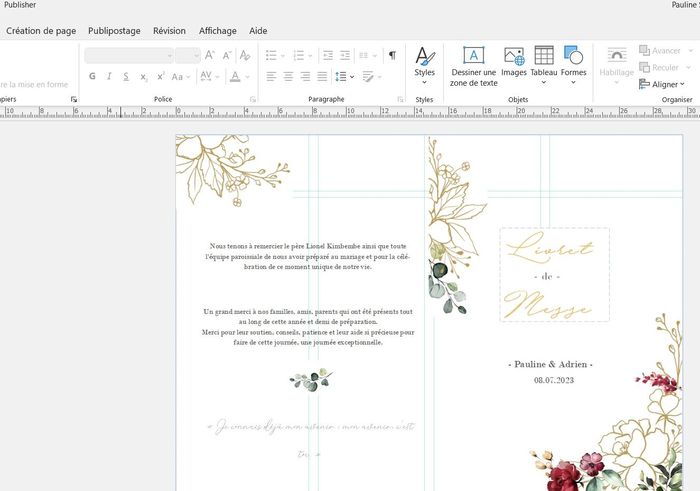This screenshot has height=491, width=700.
Task: Toggle the paragraph marks pilcrow
Action: pos(392,55)
